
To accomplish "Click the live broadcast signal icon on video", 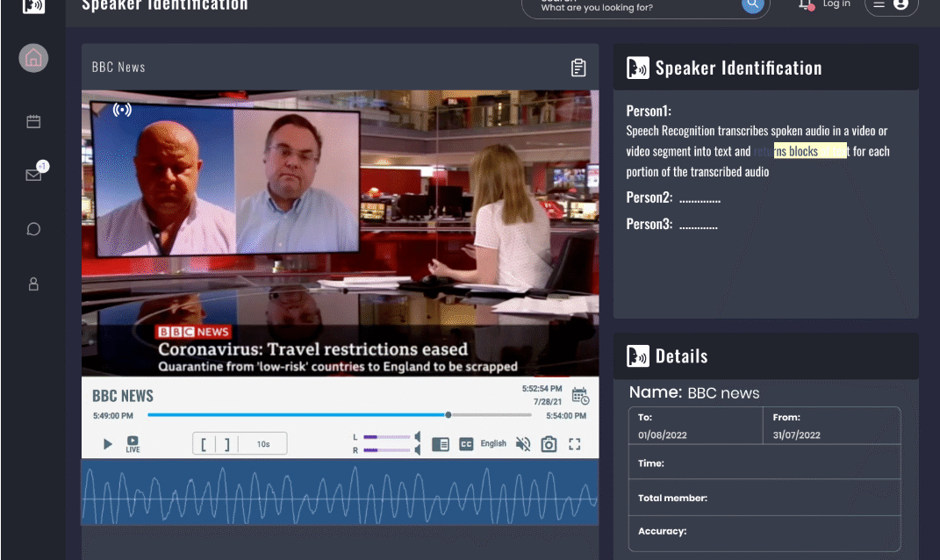I will point(122,110).
